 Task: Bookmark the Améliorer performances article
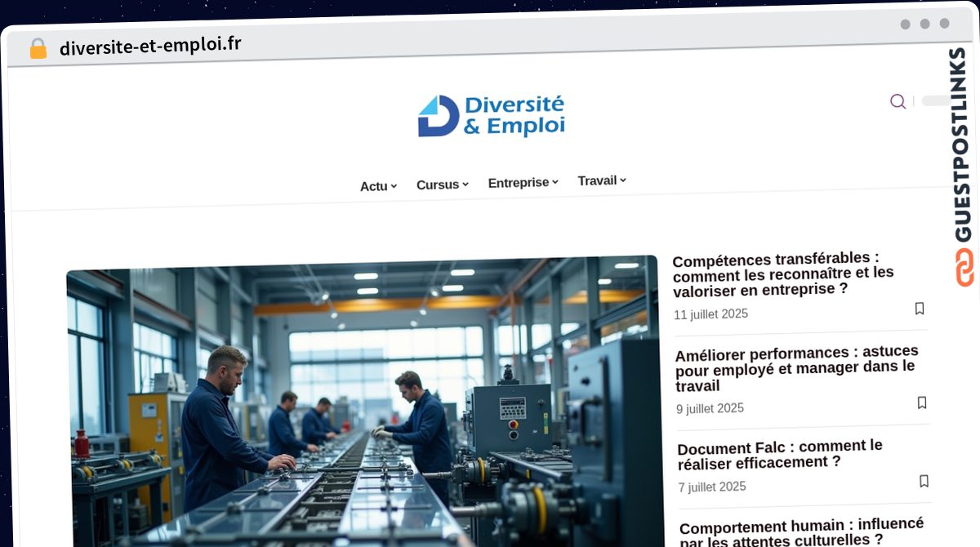click(x=922, y=402)
